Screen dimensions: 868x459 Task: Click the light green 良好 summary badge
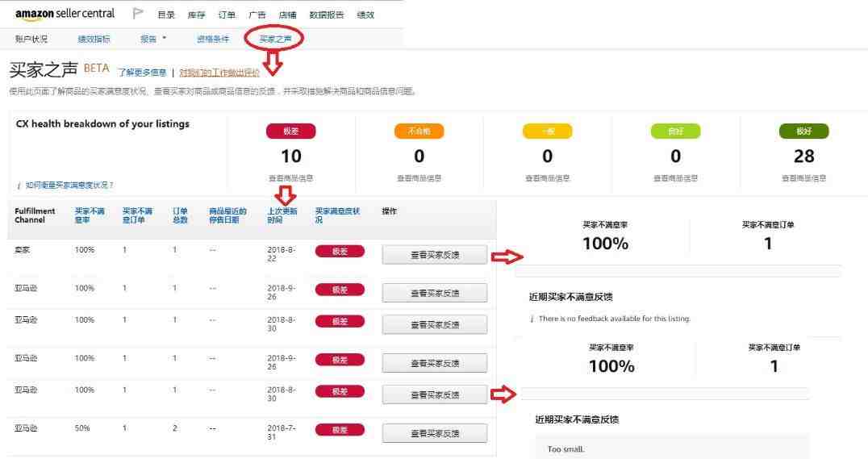click(x=675, y=131)
